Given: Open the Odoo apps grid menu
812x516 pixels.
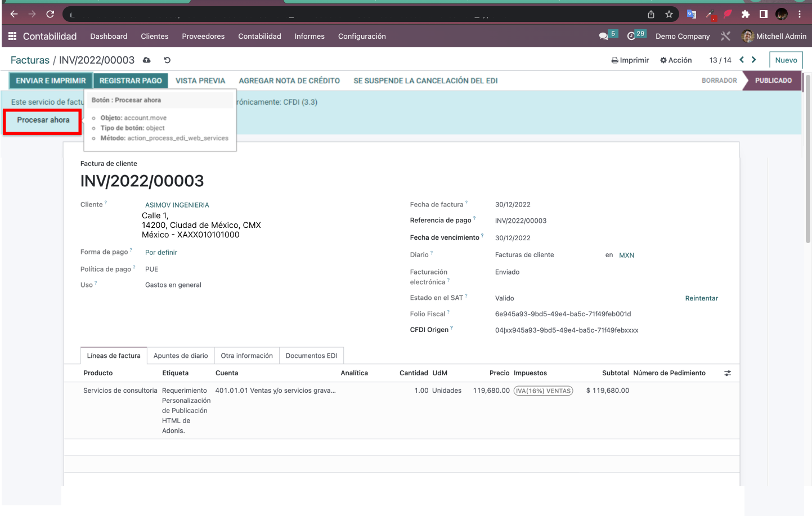Looking at the screenshot, I should coord(12,36).
